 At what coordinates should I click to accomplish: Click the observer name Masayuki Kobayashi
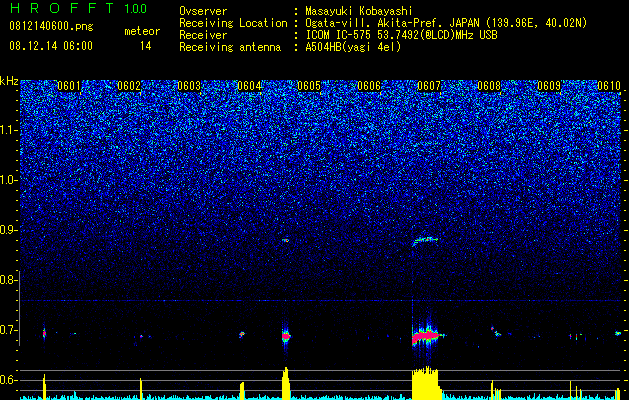[x=359, y=11]
